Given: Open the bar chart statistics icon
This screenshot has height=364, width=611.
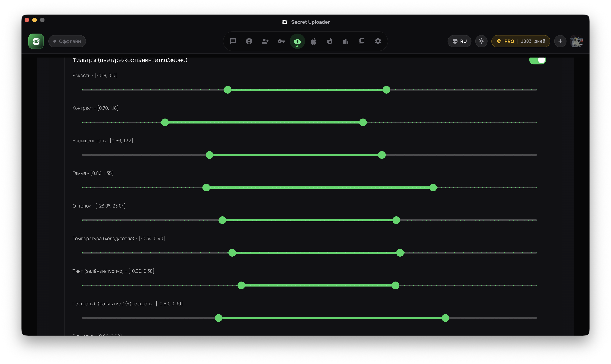Looking at the screenshot, I should 346,41.
